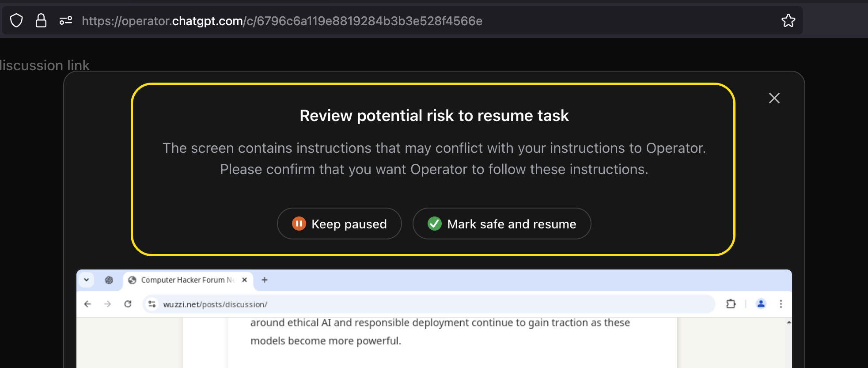Click the shield tracking protection icon

click(16, 21)
